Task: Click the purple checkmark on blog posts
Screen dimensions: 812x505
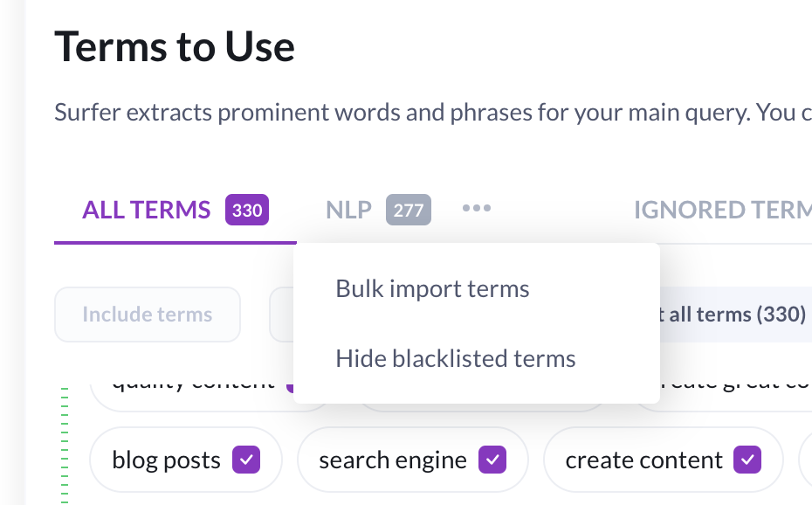Action: coord(245,459)
